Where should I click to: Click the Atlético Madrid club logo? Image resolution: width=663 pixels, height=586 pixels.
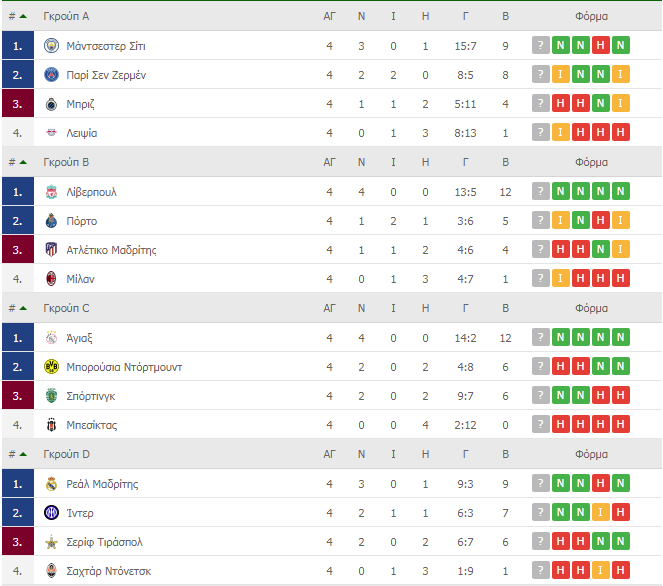pos(52,250)
